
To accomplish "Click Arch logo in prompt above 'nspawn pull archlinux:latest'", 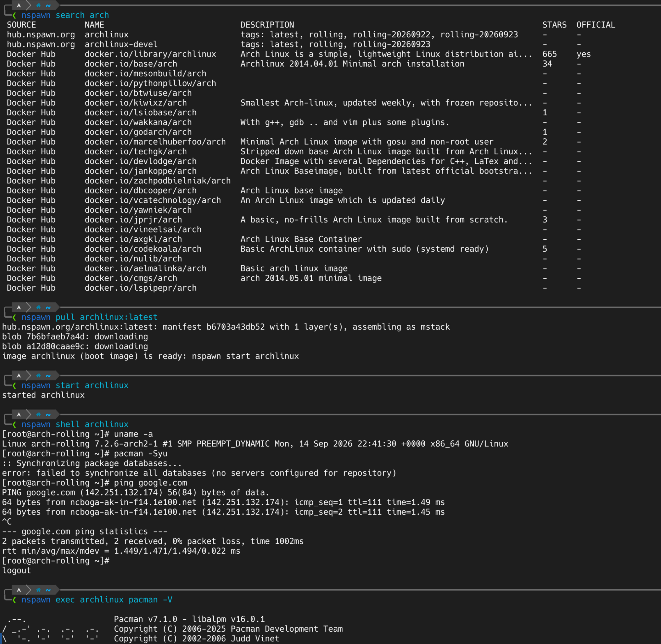I will 19,308.
